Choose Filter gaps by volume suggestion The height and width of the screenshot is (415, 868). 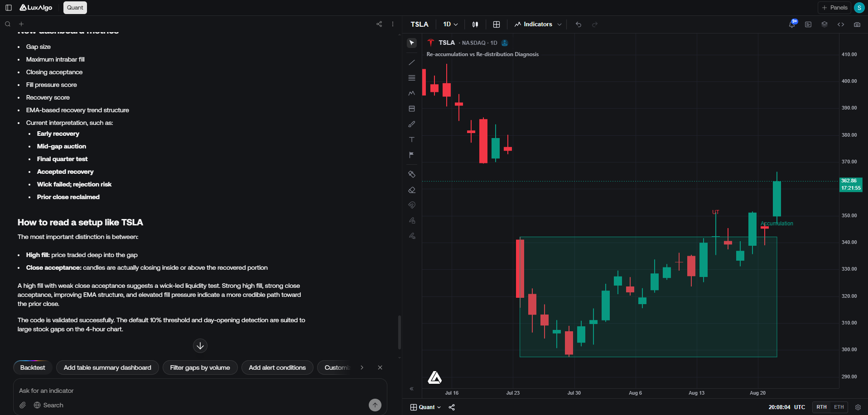(x=200, y=367)
